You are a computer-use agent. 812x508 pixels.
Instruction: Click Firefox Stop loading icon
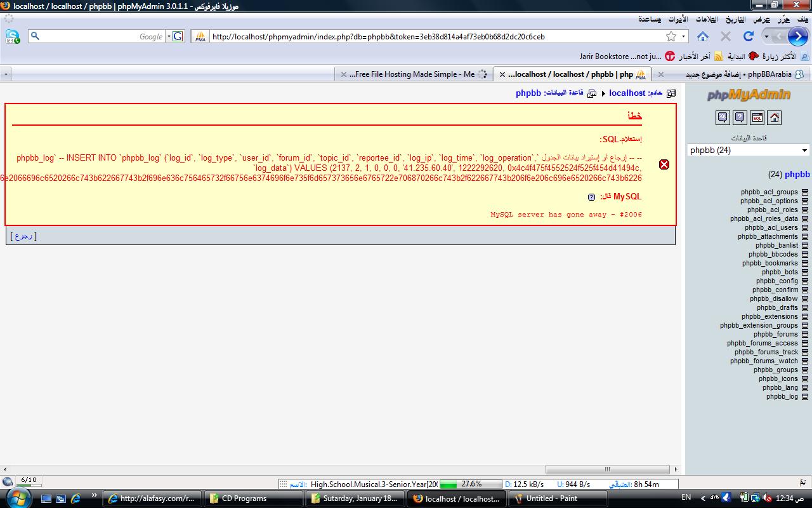pyautogui.click(x=726, y=36)
